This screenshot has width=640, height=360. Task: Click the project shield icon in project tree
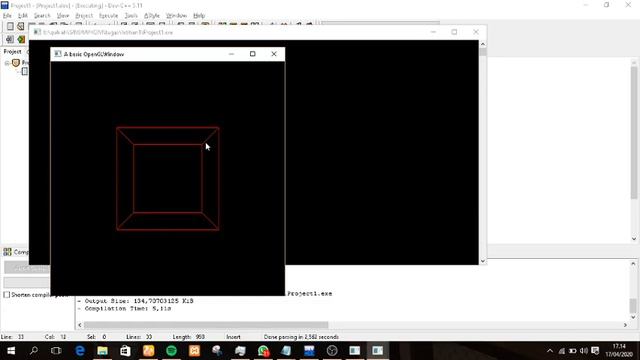point(16,63)
